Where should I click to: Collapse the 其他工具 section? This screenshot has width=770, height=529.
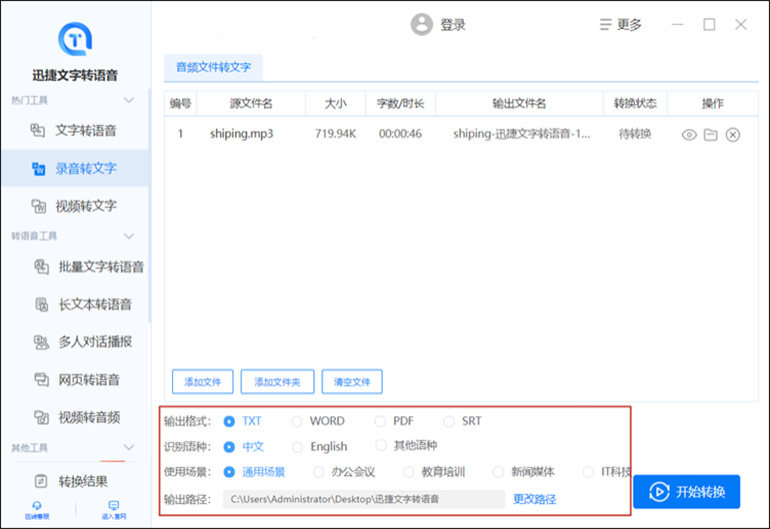pyautogui.click(x=129, y=447)
